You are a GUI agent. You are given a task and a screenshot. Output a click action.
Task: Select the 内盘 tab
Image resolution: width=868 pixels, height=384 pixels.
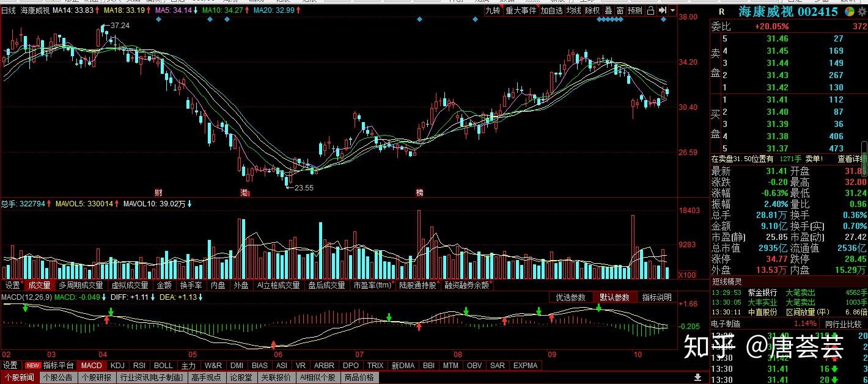218,285
